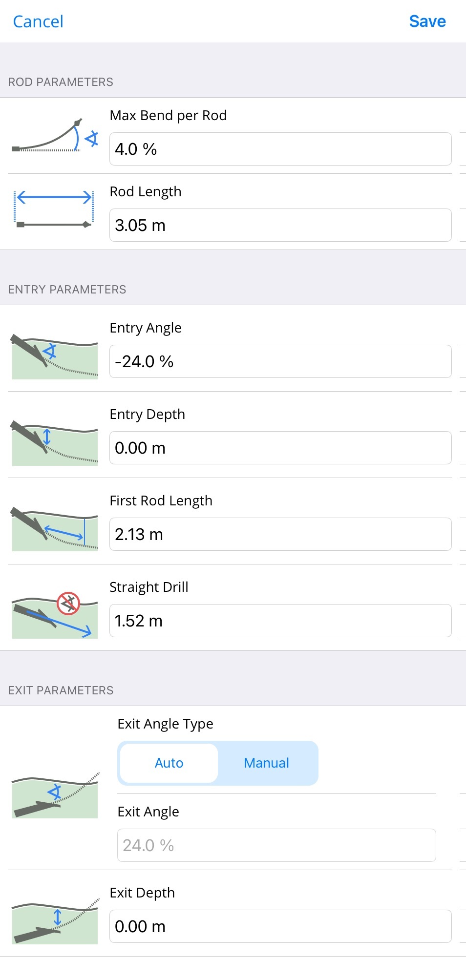Tap the Entry Depth input field
The width and height of the screenshot is (466, 980).
point(280,448)
